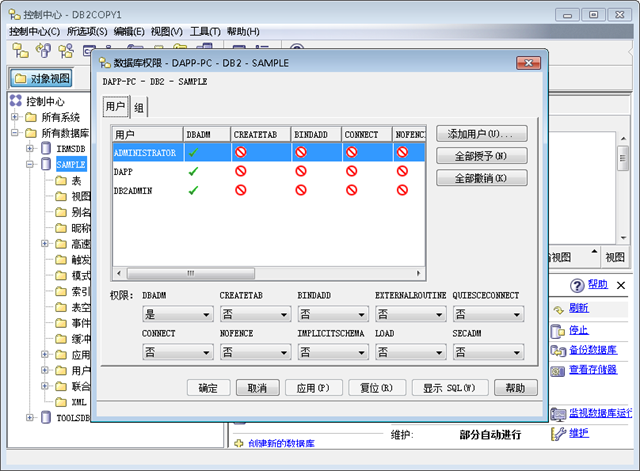Toggle DBADM checkmark for DAPP row

(193, 171)
